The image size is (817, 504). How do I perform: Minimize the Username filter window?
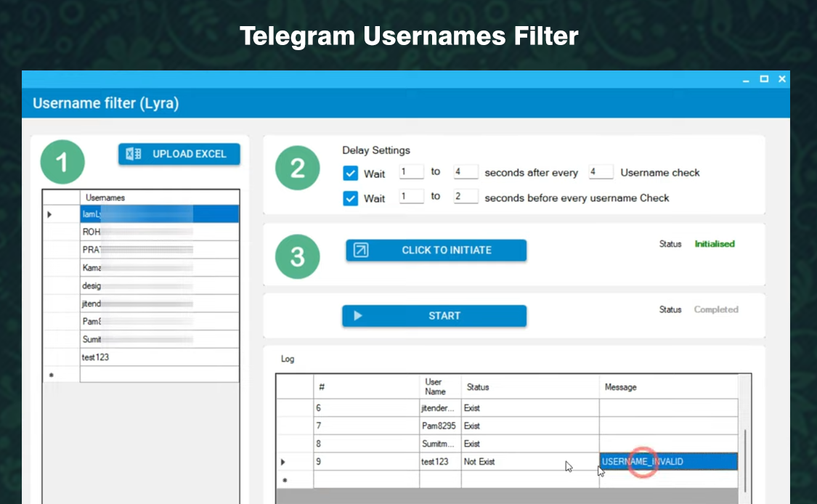[747, 80]
